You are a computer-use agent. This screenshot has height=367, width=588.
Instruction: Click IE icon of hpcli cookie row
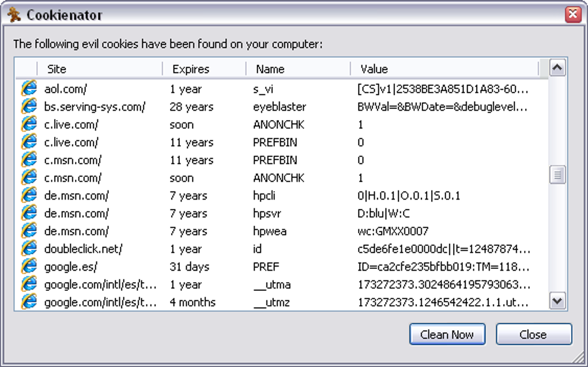(x=29, y=195)
